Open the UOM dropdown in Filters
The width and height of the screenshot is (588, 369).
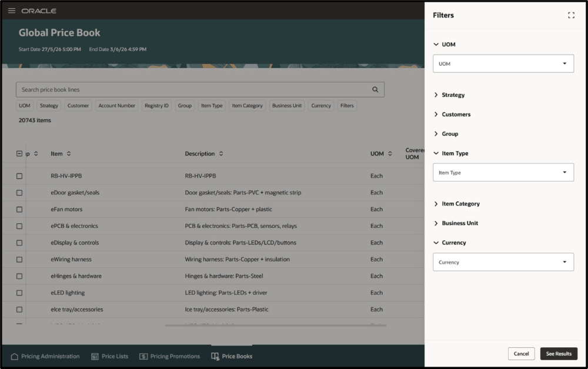[x=503, y=63]
